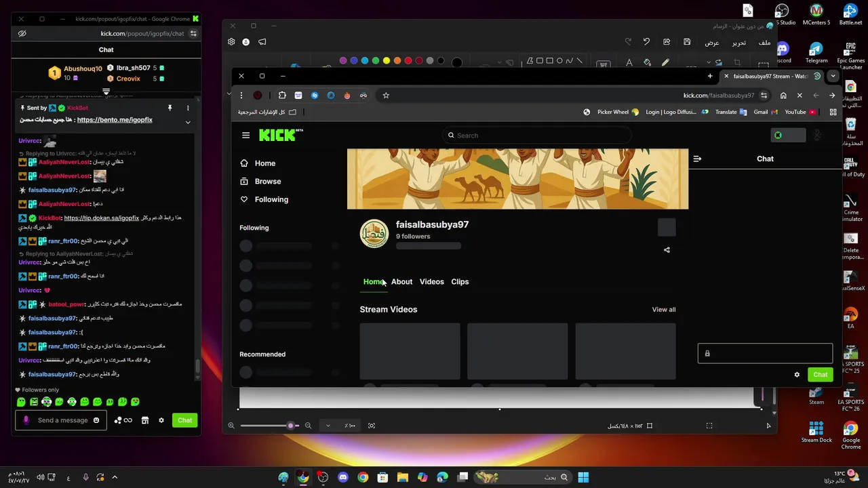Open the Kick sidebar hamburger menu
868x488 pixels.
(x=245, y=136)
